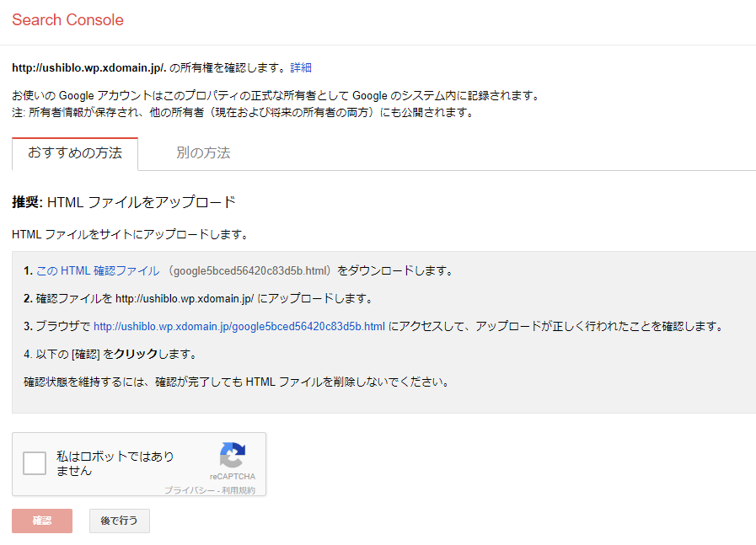The image size is (756, 545).
Task: Check the 私はロボットではありません checkbox
Action: coord(35,463)
